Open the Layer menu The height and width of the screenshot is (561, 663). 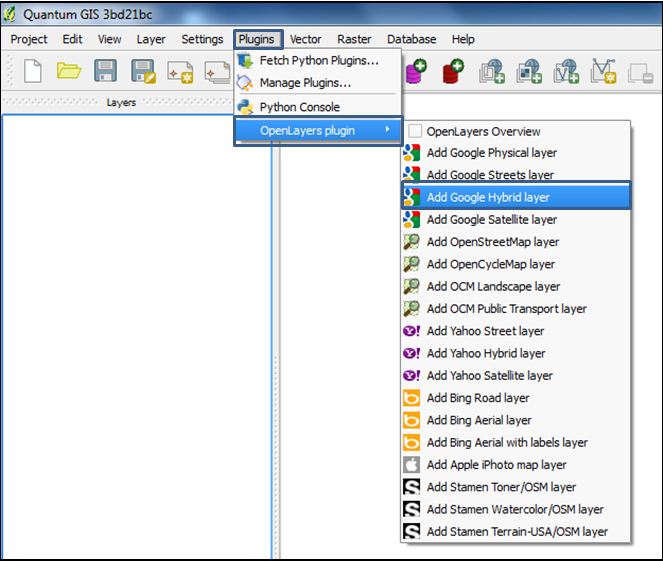click(x=151, y=39)
